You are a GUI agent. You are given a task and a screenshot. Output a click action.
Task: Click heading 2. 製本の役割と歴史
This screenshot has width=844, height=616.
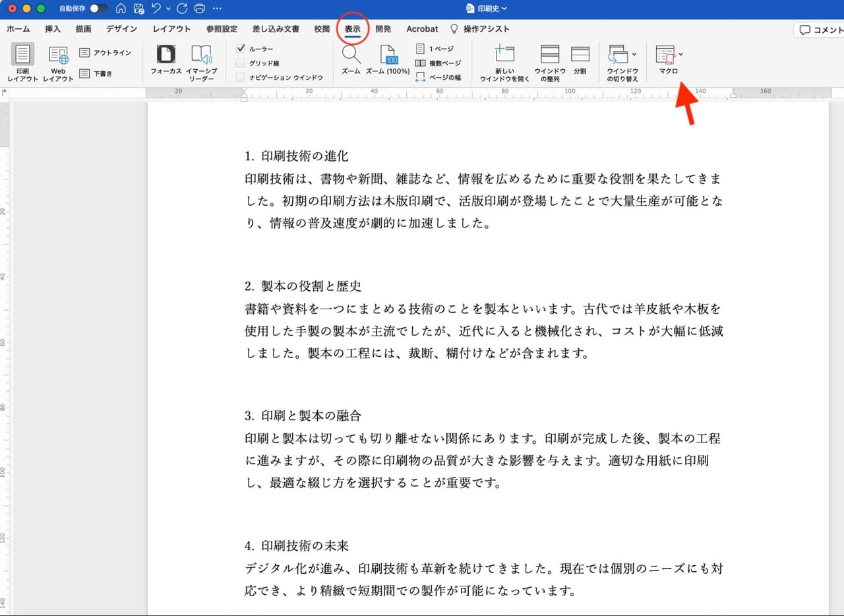point(303,286)
